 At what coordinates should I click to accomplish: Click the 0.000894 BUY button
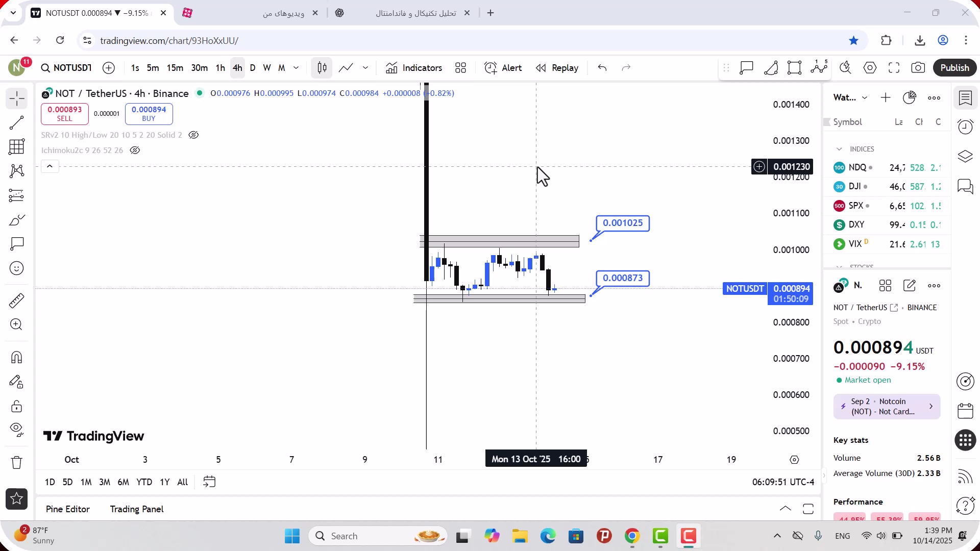(x=149, y=114)
